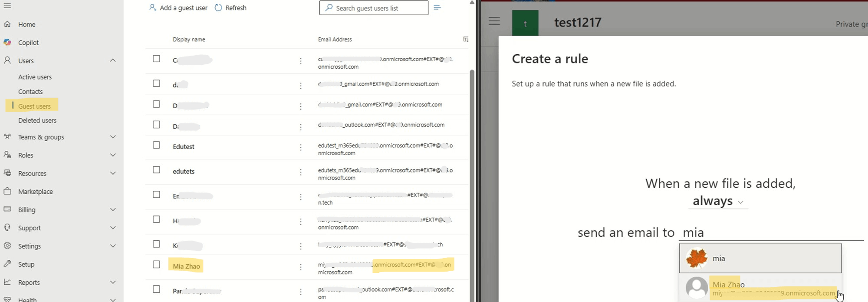Viewport: 868px width, 302px height.
Task: Click the scrollbar up arrow in guest list
Action: pos(472,3)
